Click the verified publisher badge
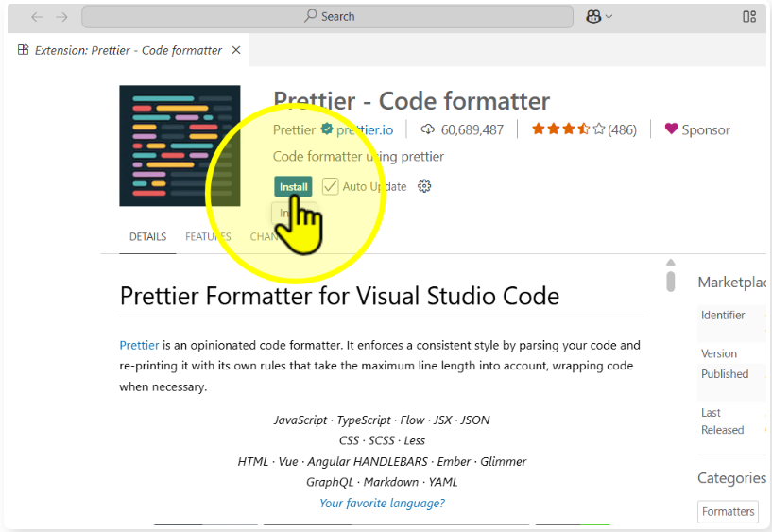The image size is (772, 532). coord(326,129)
